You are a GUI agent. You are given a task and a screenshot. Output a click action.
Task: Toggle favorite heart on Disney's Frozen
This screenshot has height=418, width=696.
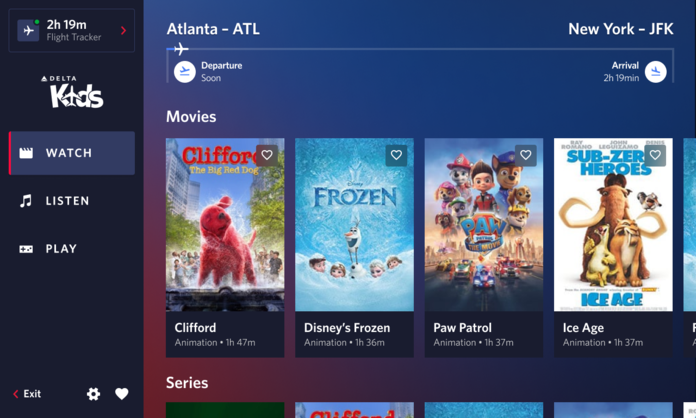pyautogui.click(x=396, y=155)
